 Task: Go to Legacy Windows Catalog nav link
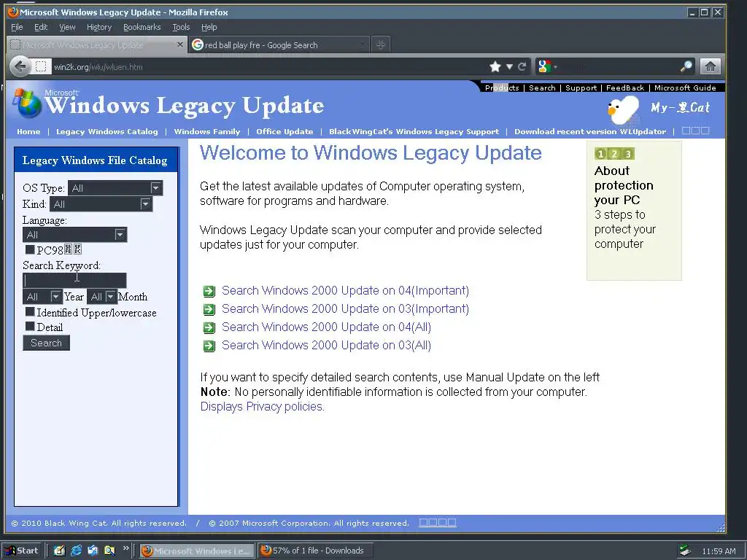click(107, 132)
